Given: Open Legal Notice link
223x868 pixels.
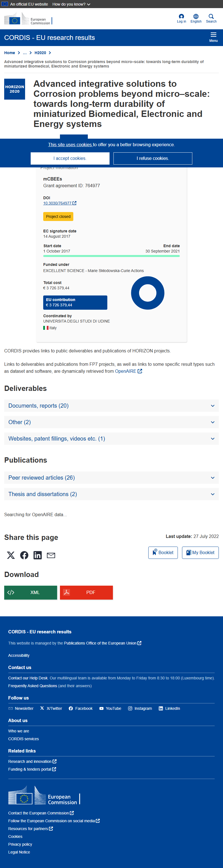Looking at the screenshot, I should coord(19,852).
